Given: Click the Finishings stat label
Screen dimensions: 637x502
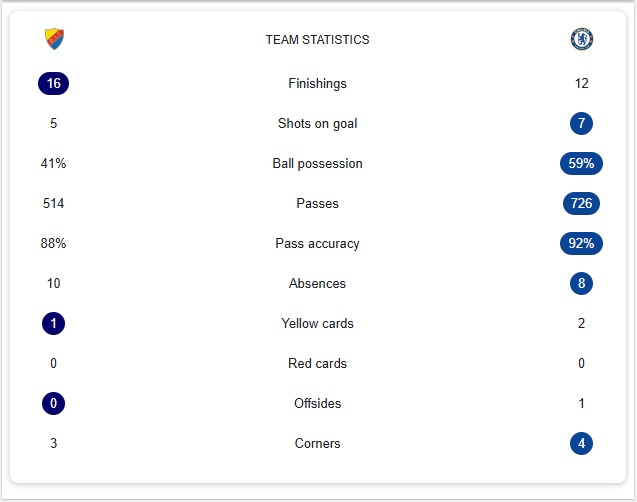Looking at the screenshot, I should [x=318, y=83].
